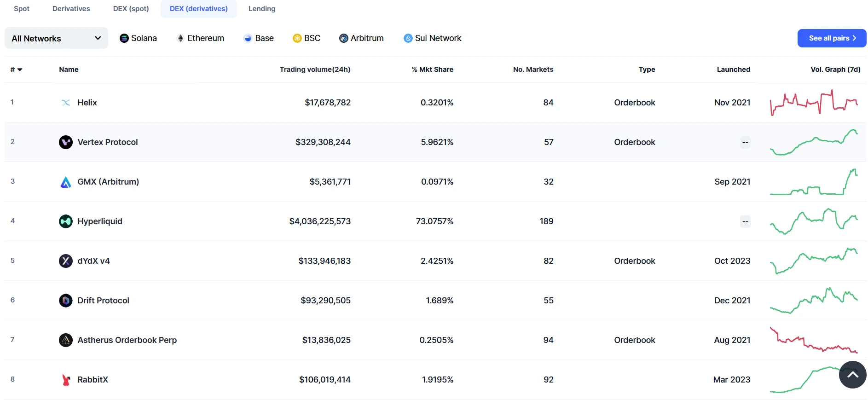Click dYdX v4 7d volume graph
868x400 pixels.
(x=814, y=261)
